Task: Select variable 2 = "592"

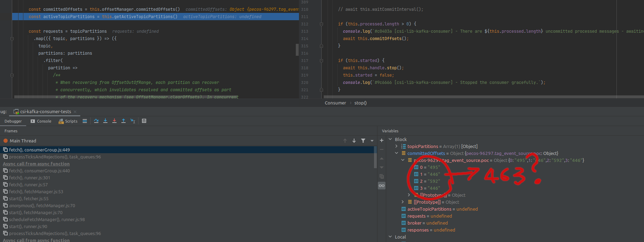Action: [427, 181]
